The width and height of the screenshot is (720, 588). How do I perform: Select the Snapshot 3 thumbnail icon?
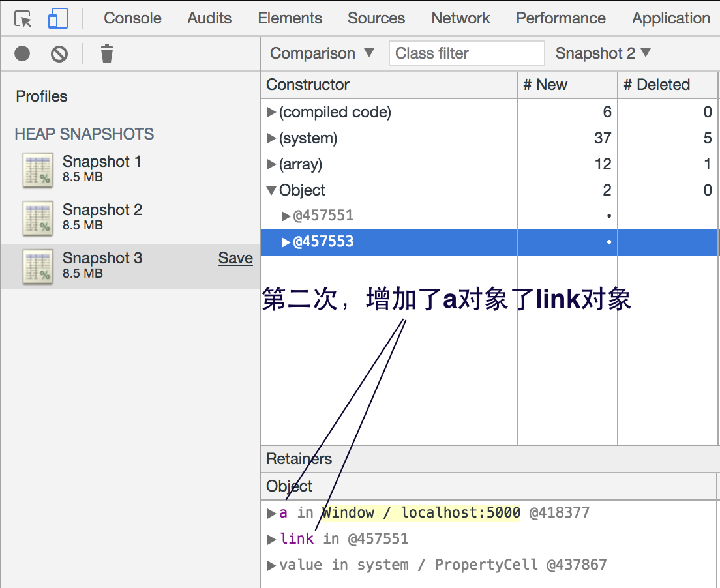coord(37,266)
